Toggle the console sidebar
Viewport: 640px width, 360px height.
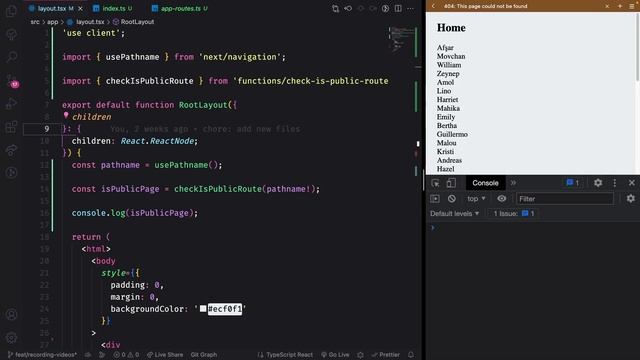coord(435,199)
